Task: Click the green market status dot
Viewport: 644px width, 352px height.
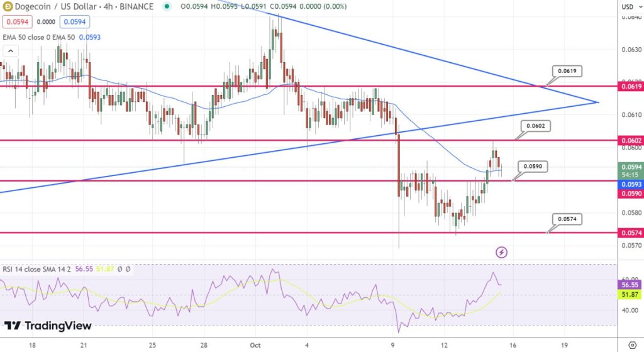Action: pyautogui.click(x=166, y=6)
